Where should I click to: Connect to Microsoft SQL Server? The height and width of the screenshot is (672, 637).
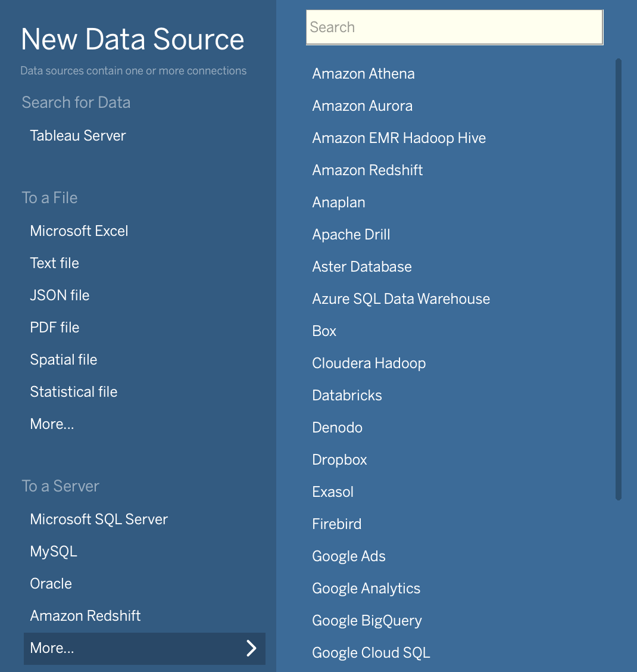(99, 519)
